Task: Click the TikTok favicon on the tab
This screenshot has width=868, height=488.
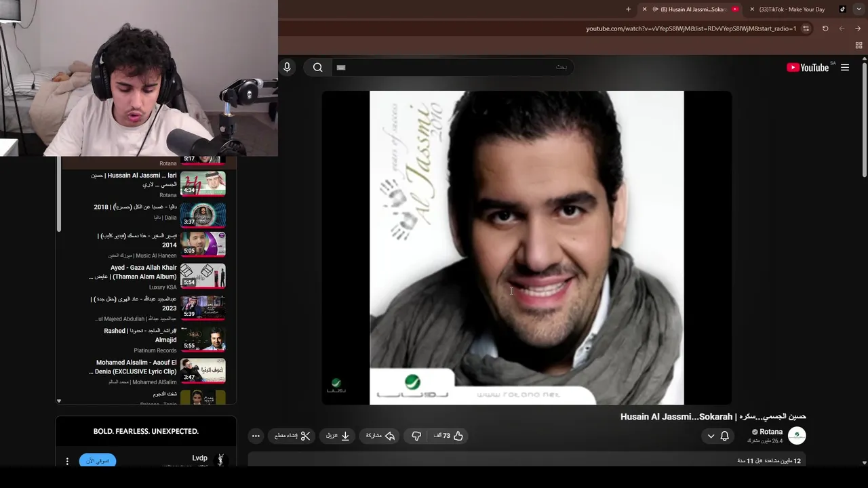Action: [x=842, y=9]
